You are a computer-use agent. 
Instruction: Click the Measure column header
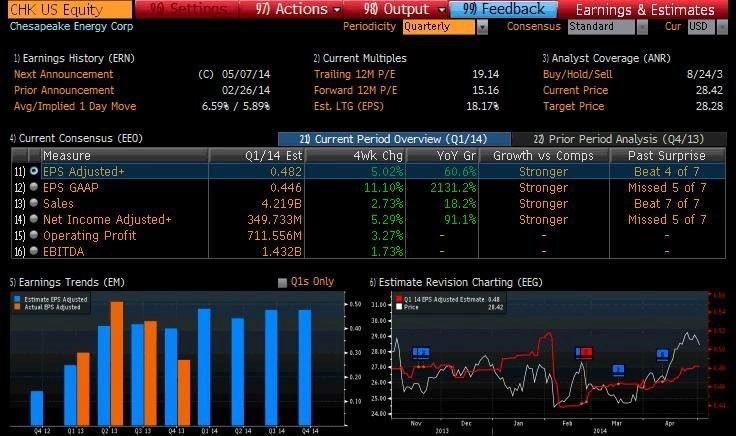click(x=124, y=155)
